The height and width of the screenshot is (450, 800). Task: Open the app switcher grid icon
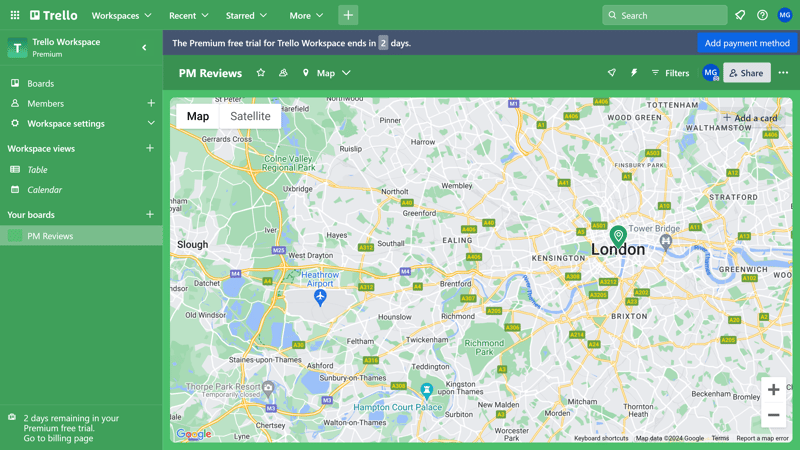coord(15,15)
